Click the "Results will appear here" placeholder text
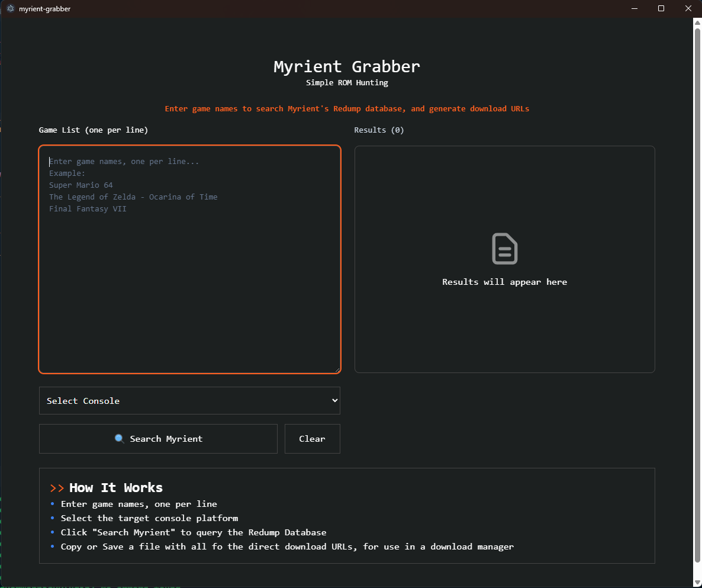702x588 pixels. [504, 282]
